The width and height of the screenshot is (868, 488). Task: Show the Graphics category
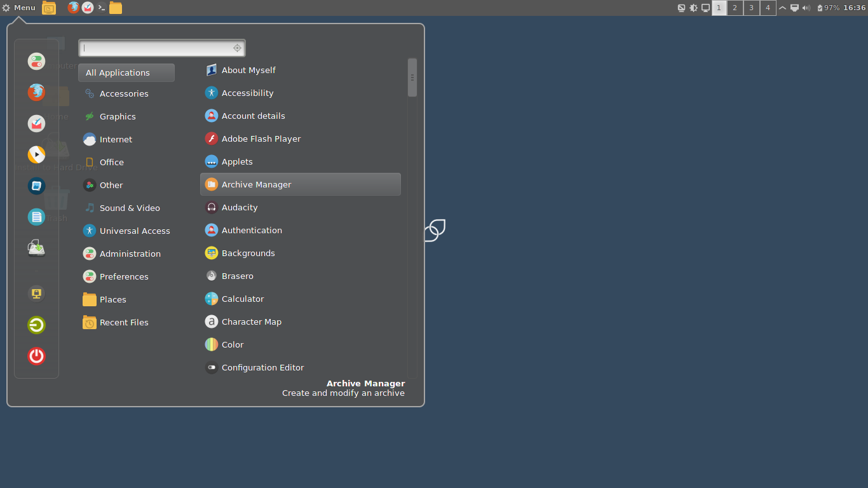point(126,116)
